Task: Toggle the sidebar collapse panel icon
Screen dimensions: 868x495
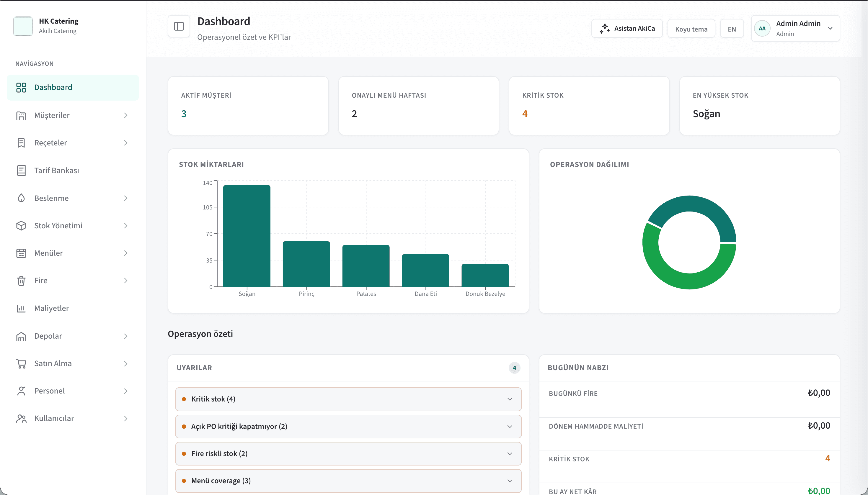Action: 179,27
